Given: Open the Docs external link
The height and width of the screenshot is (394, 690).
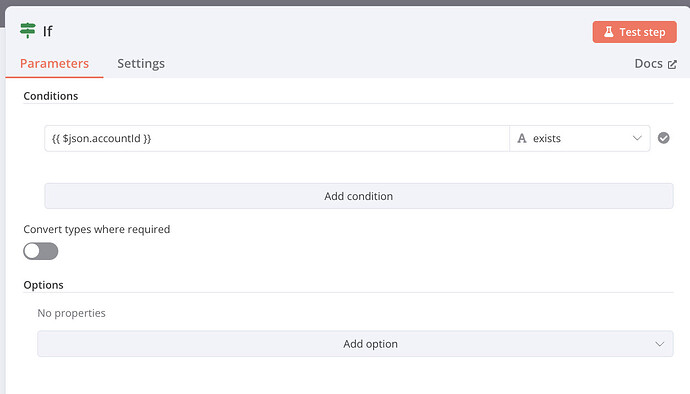Looking at the screenshot, I should coord(655,64).
